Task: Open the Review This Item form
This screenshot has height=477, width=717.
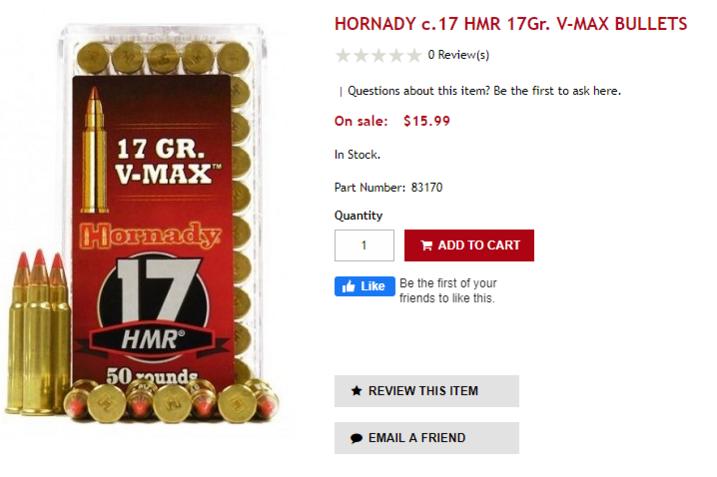Action: (427, 391)
